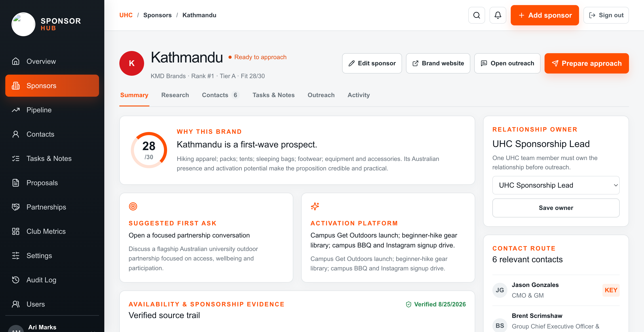Screen dimensions: 644x332
Task: Sign out of Sponsor Hub
Action: (606, 15)
